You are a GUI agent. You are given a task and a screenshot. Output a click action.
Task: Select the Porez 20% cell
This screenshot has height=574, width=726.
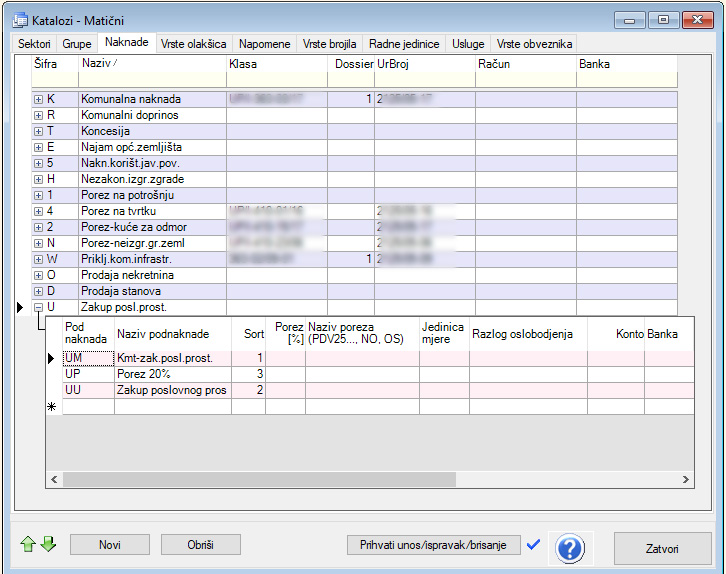coord(173,374)
